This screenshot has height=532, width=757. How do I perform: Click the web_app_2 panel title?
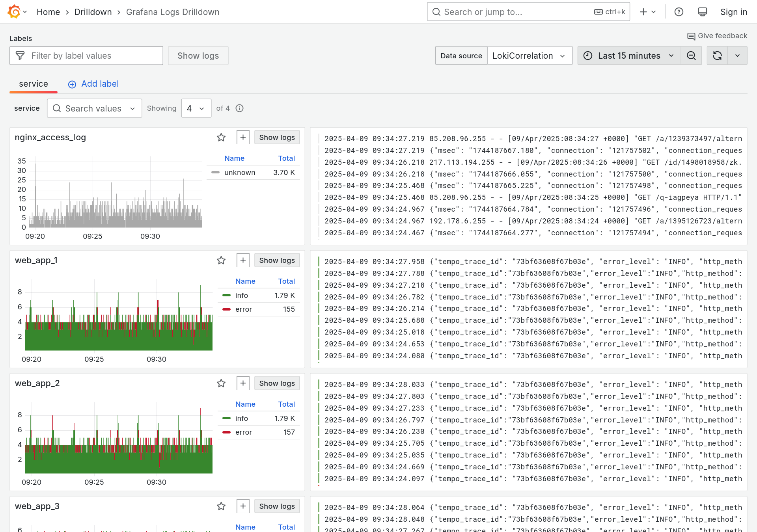(37, 383)
